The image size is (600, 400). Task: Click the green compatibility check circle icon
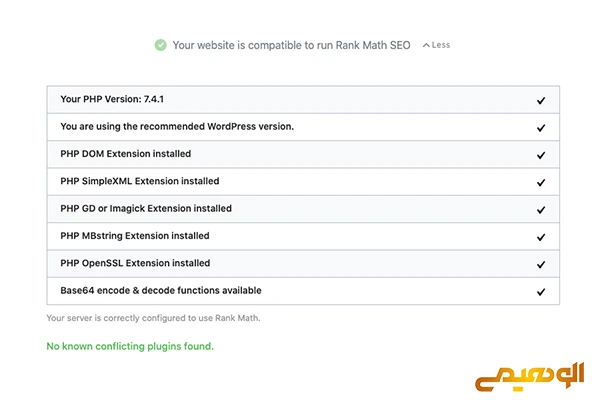pyautogui.click(x=160, y=45)
